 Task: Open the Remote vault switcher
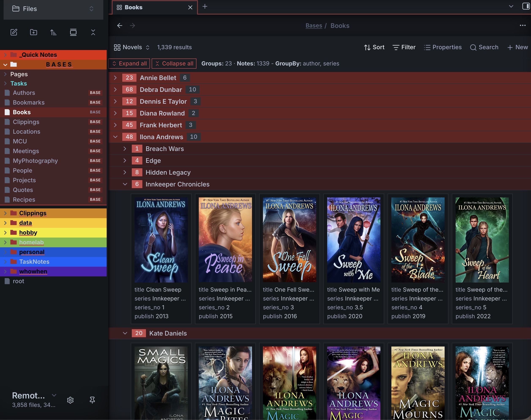34,396
